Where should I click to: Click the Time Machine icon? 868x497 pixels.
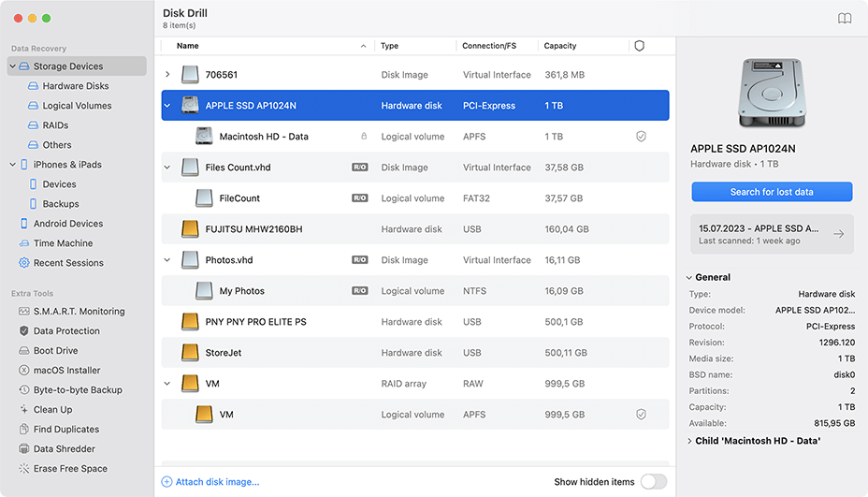pyautogui.click(x=23, y=243)
